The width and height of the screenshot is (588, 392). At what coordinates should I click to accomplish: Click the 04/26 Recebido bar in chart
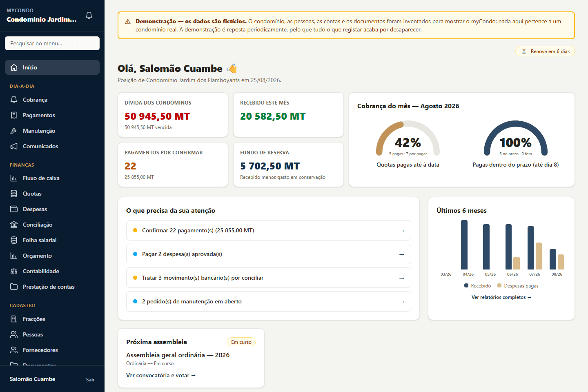coord(464,245)
